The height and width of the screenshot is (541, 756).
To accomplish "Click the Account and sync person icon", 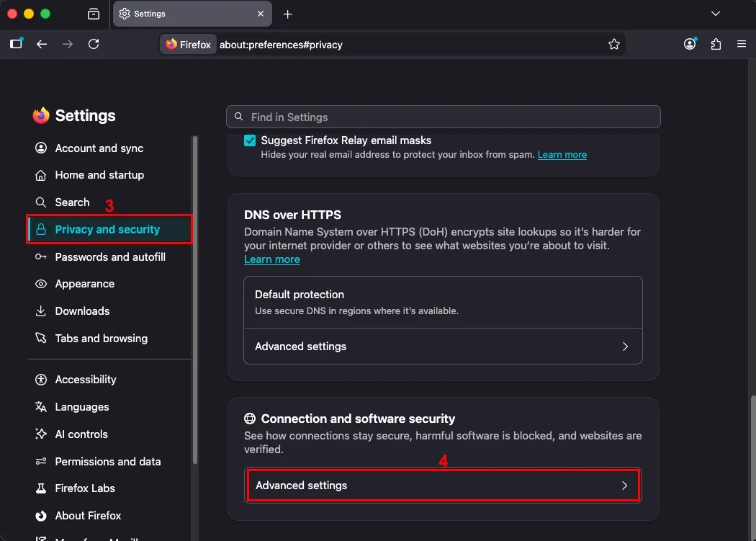I will [x=41, y=148].
